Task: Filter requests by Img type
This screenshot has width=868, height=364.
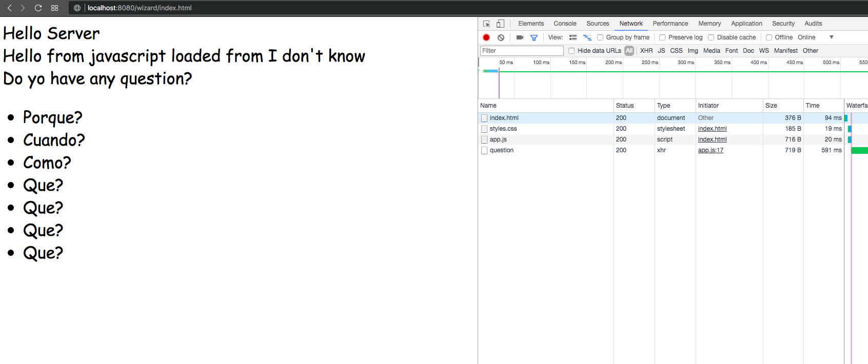Action: (693, 51)
